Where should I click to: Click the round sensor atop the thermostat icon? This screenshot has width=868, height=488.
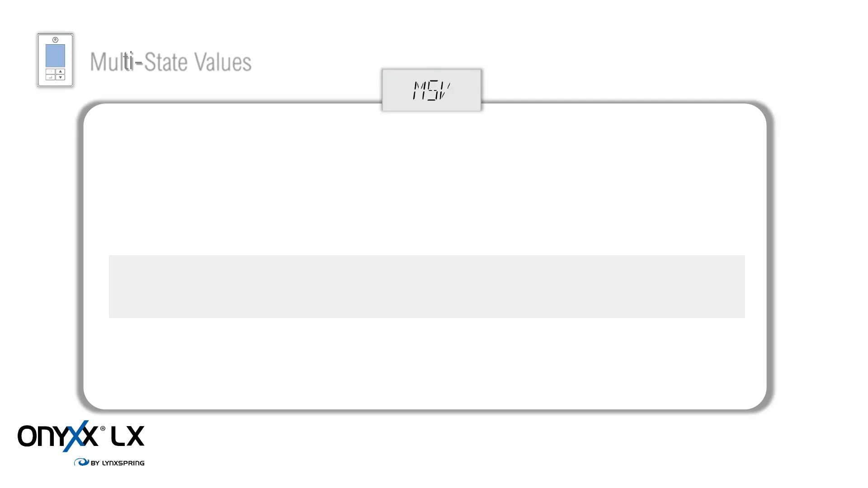click(x=55, y=40)
